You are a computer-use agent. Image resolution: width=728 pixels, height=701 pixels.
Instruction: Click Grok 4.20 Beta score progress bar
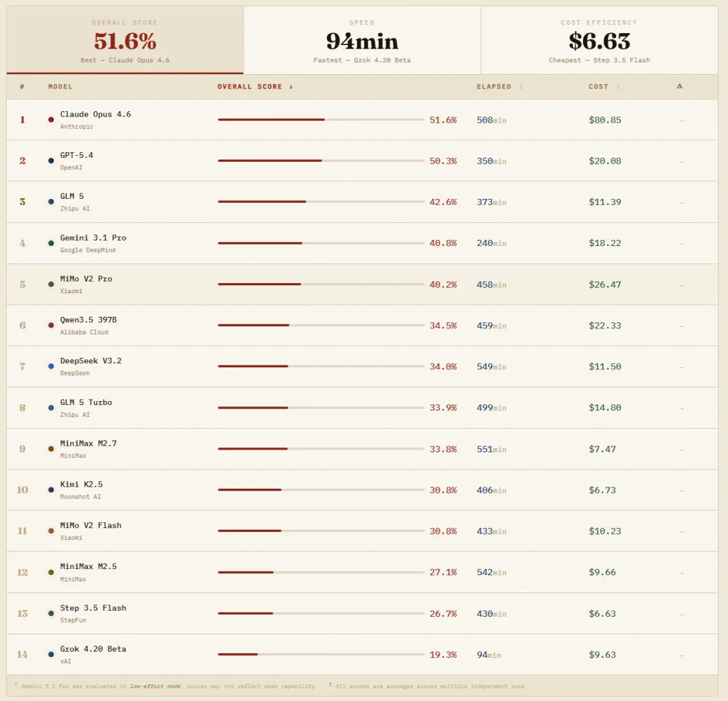[x=321, y=654]
